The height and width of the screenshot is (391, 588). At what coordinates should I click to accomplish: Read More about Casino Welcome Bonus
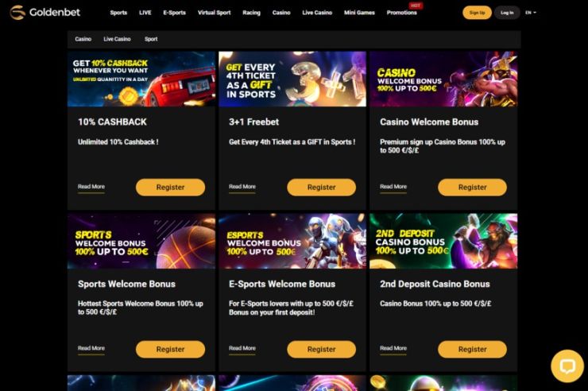point(393,187)
